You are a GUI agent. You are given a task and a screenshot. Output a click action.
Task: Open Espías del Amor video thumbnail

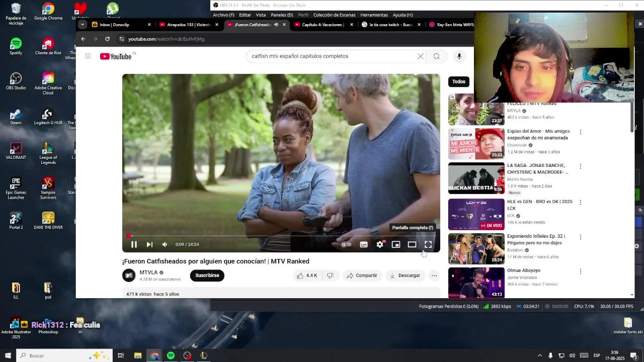click(476, 144)
